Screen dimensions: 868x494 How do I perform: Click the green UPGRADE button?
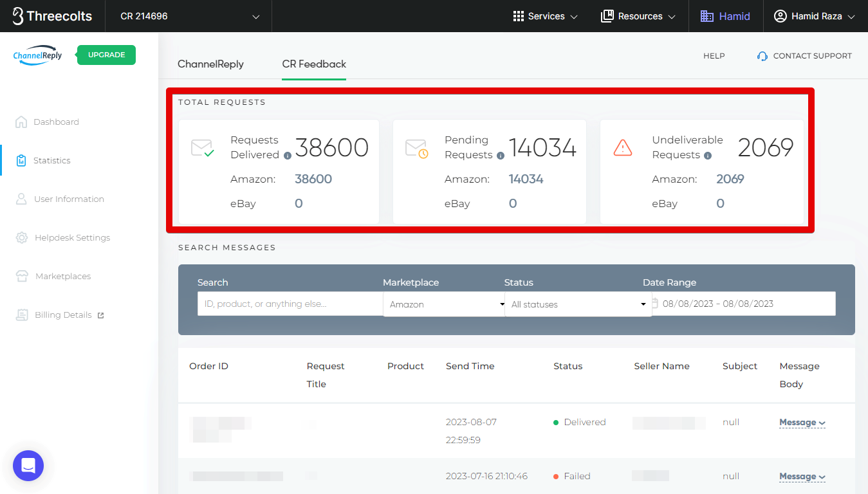106,55
